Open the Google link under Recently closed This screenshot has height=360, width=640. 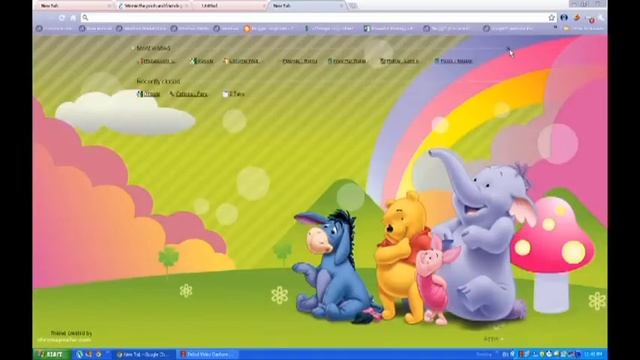[149, 94]
